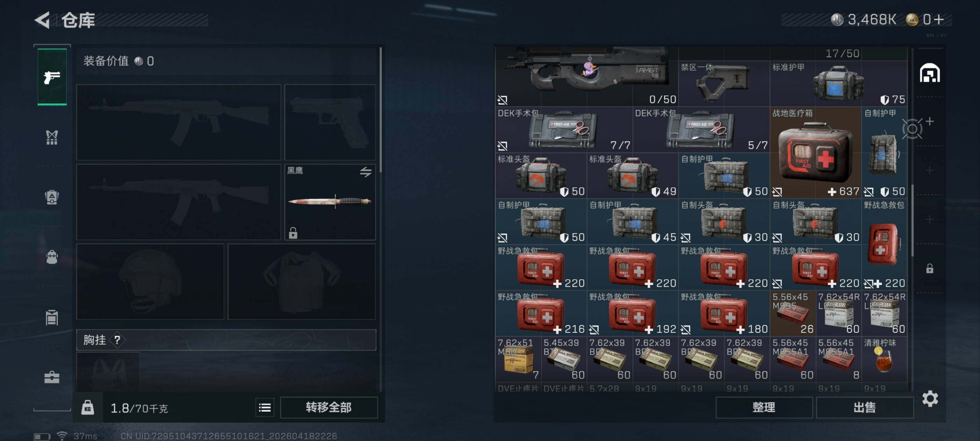Click the 转移全部 button
This screenshot has width=980, height=441.
coord(329,407)
